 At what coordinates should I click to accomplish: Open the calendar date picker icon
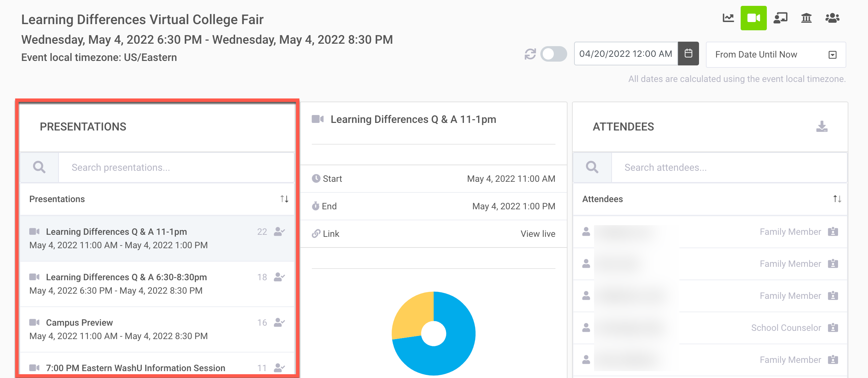pos(688,53)
